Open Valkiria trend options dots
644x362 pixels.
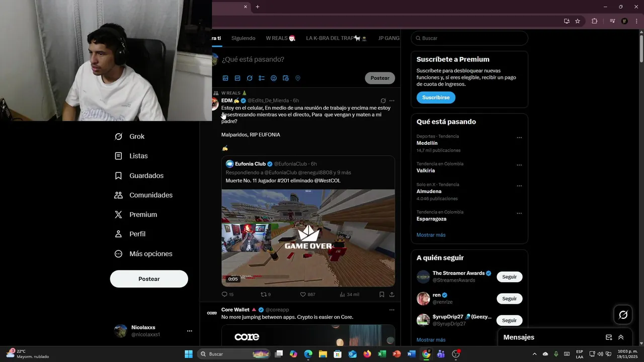click(519, 165)
